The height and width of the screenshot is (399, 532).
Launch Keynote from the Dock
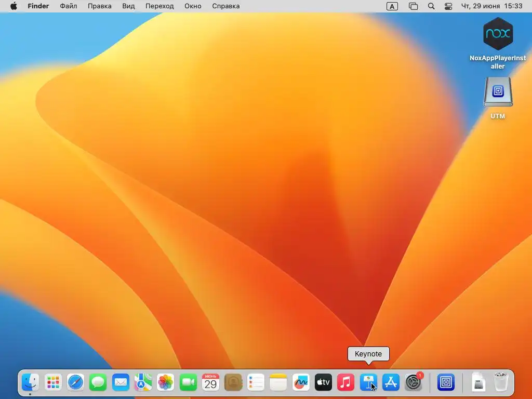tap(368, 382)
